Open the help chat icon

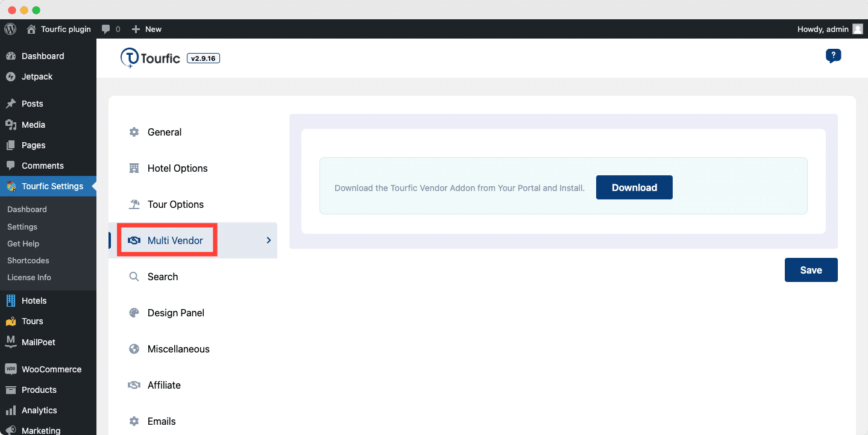tap(833, 55)
